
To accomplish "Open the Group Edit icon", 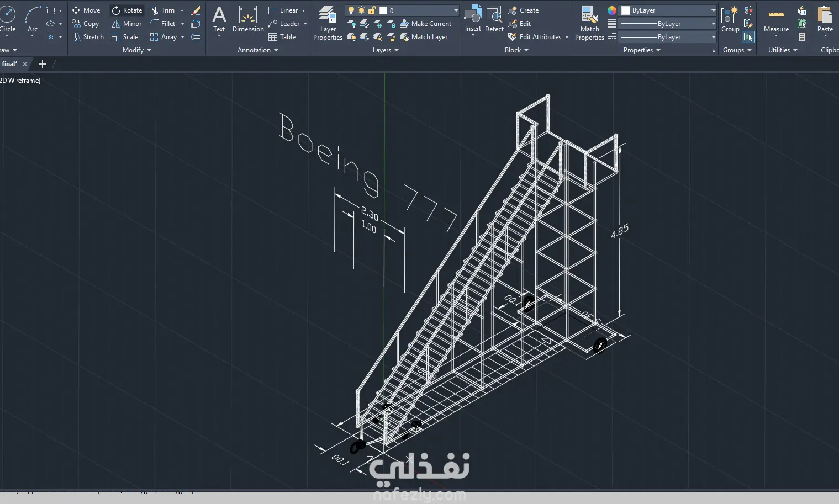I will click(x=748, y=24).
